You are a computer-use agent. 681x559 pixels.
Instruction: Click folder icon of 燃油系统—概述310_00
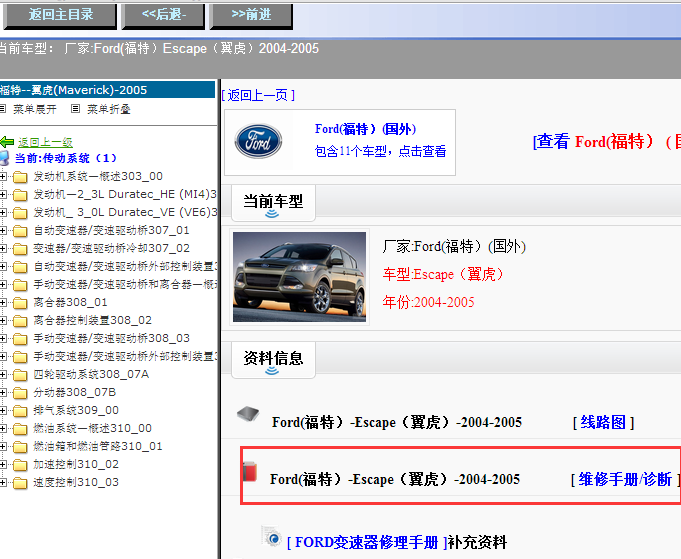[x=20, y=429]
